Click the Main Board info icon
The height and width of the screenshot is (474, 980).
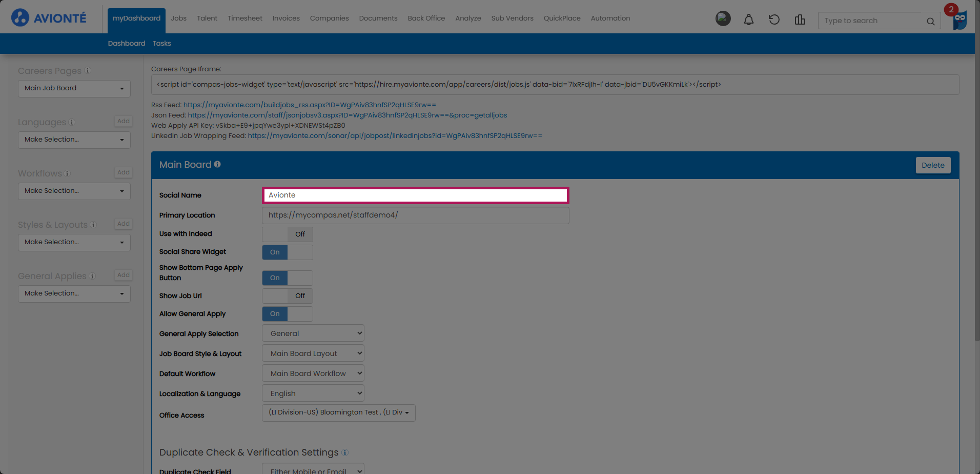point(217,164)
